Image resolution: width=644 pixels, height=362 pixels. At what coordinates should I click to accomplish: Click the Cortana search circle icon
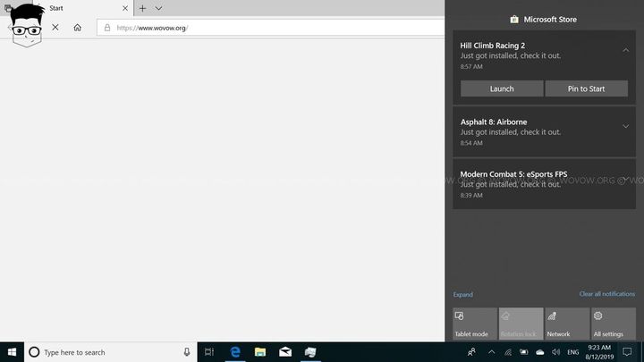[x=34, y=352]
